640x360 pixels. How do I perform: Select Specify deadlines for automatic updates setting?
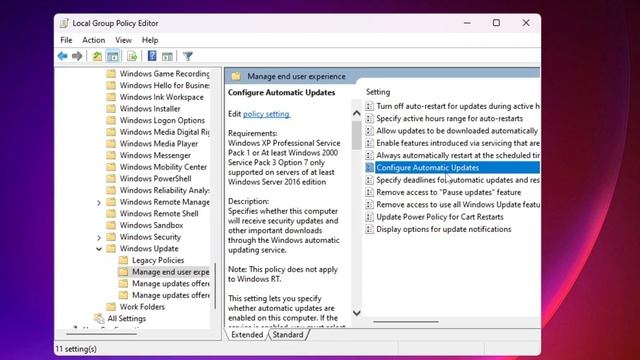[x=458, y=180]
